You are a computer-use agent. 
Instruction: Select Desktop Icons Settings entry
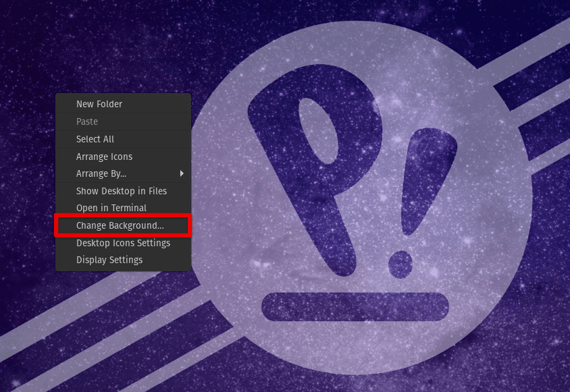[122, 243]
